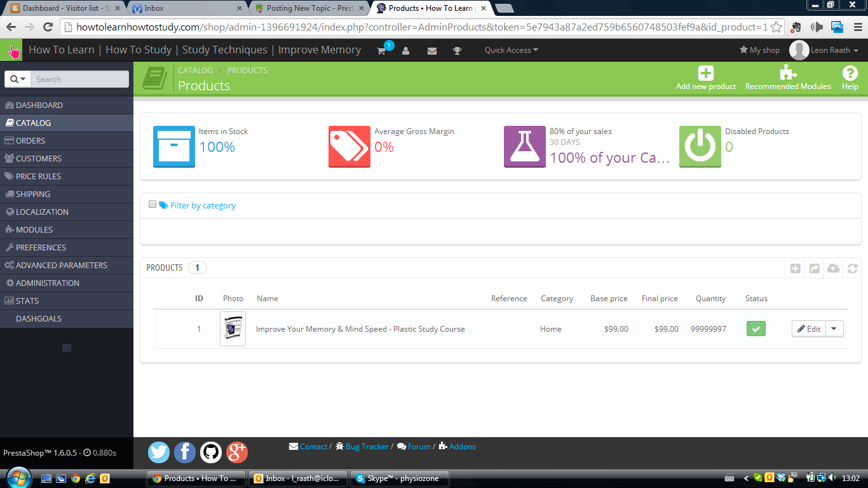Click the Disabled Products power icon

(x=700, y=147)
